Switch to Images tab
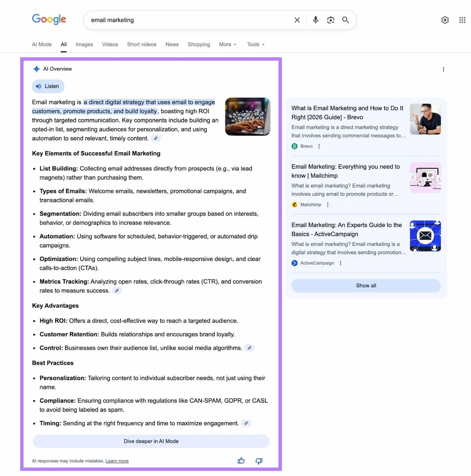The image size is (471, 476). 84,44
